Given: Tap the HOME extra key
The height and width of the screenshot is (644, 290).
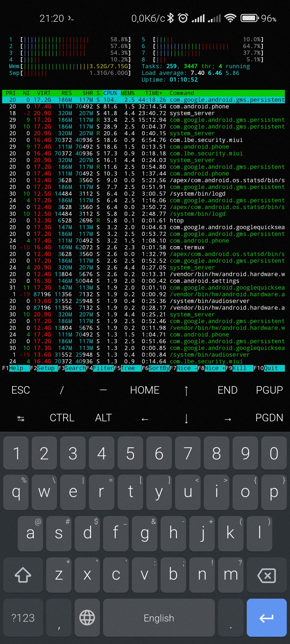Looking at the screenshot, I should coord(145,390).
